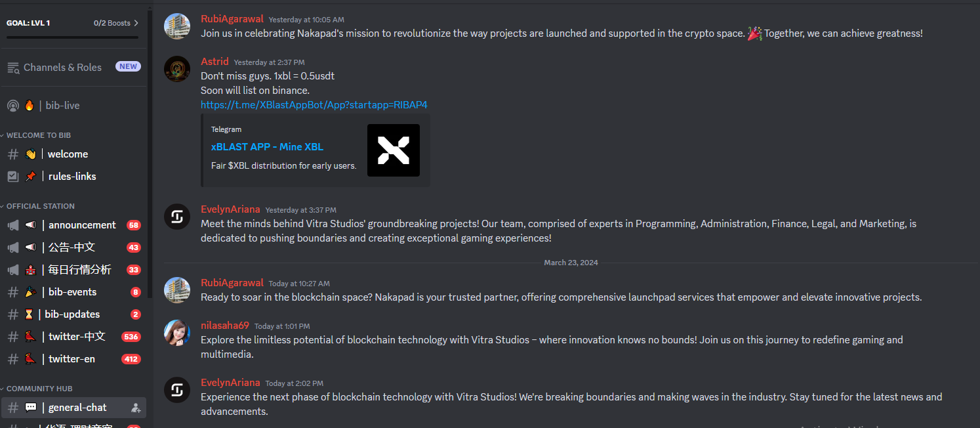980x428 pixels.
Task: Select the bib-events channel
Action: (x=73, y=292)
